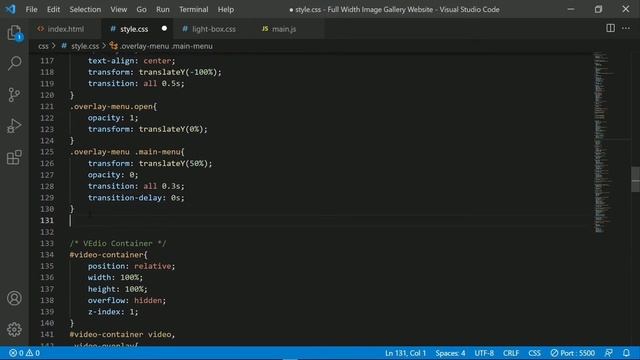Viewport: 640px width, 360px height.
Task: Click the CRLF end-of-line selector
Action: [511, 353]
